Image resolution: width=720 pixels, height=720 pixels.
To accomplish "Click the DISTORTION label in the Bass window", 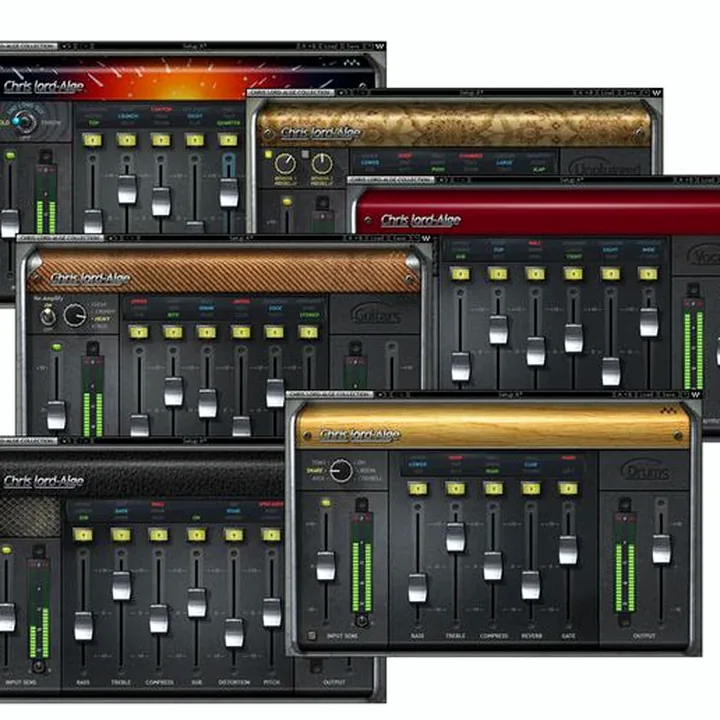I will [234, 682].
